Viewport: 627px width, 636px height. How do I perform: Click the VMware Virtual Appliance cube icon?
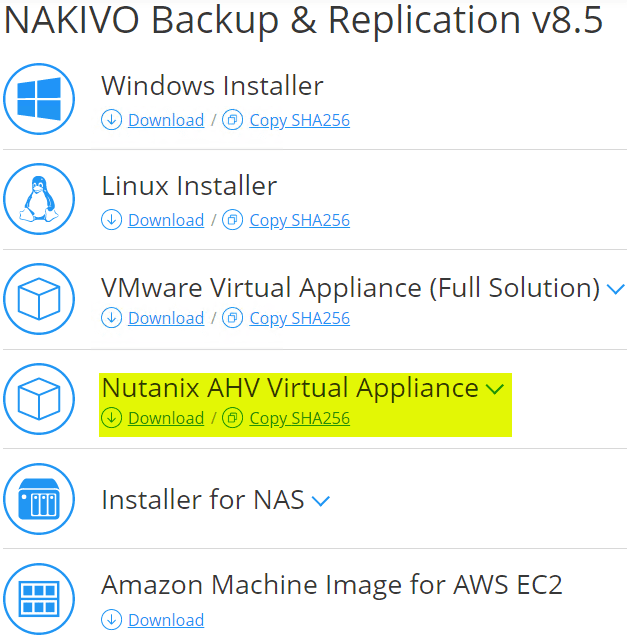pos(39,299)
